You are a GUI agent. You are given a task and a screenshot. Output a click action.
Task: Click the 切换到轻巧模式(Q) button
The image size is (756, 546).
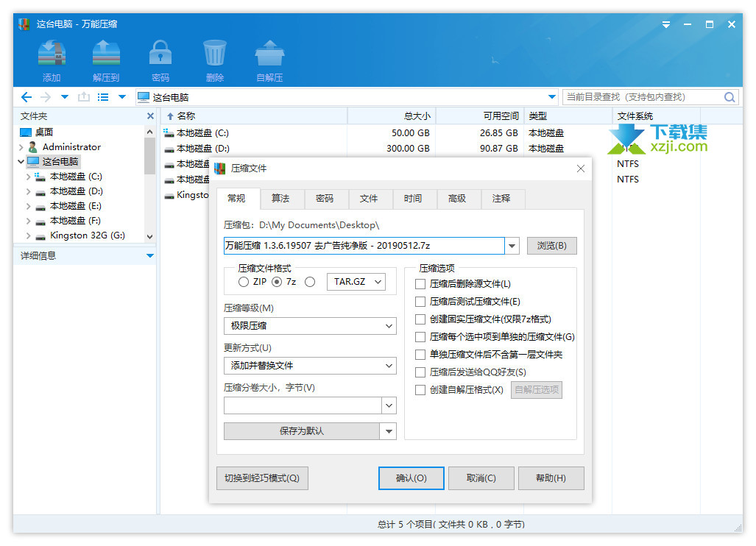coord(262,478)
